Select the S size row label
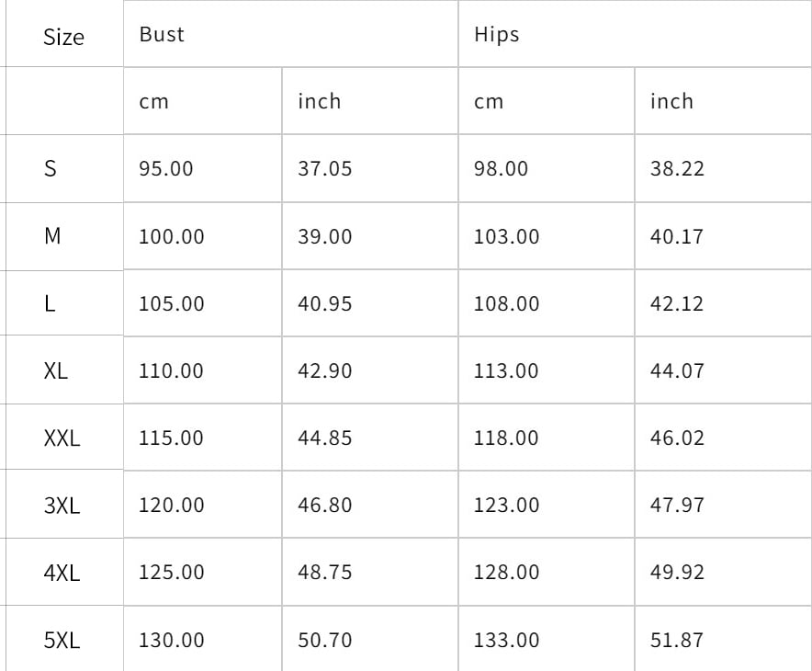This screenshot has width=812, height=671. point(51,169)
